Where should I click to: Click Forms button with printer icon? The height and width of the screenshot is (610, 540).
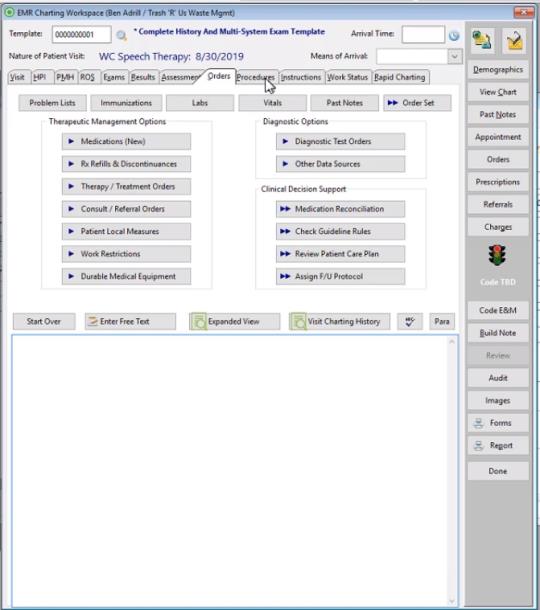pyautogui.click(x=498, y=423)
